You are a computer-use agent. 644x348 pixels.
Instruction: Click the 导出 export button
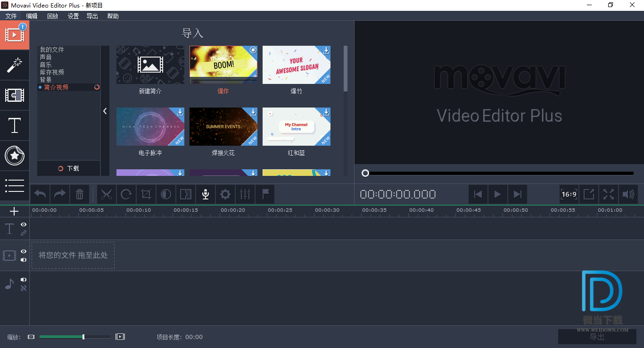pos(597,337)
